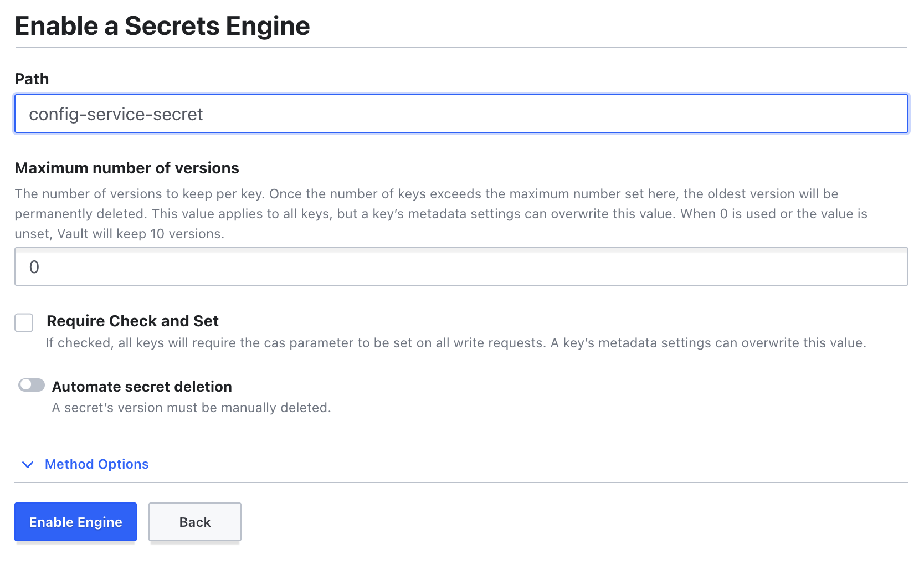Tick the Require Check and Set checkbox
This screenshot has width=924, height=565.
24,322
